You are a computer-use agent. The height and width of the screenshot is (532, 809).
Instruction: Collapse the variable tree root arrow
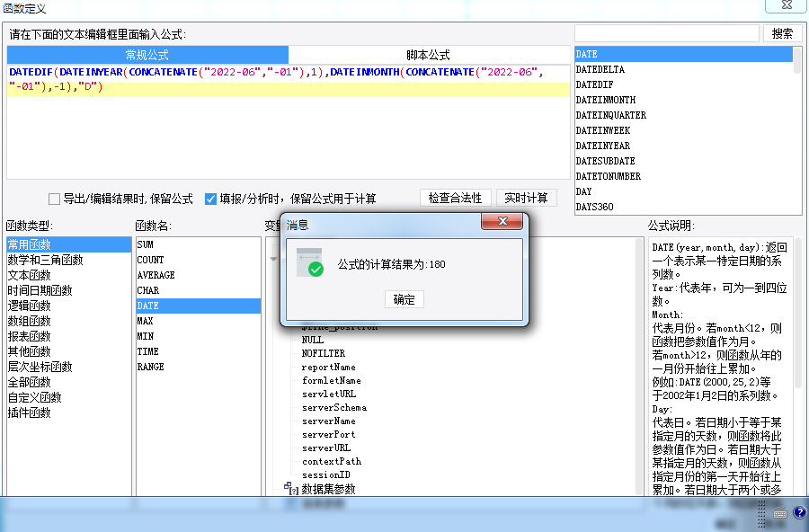(x=273, y=259)
